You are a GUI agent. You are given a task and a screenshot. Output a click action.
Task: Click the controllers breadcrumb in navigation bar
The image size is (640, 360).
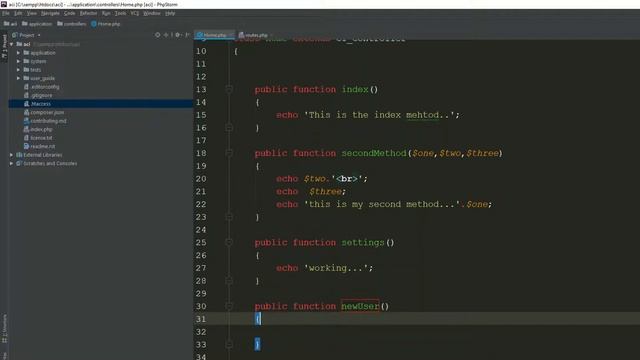point(72,24)
